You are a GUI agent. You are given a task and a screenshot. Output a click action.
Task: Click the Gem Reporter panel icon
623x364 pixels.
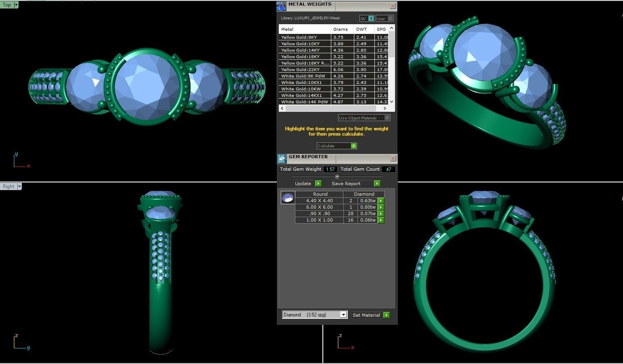pyautogui.click(x=282, y=159)
